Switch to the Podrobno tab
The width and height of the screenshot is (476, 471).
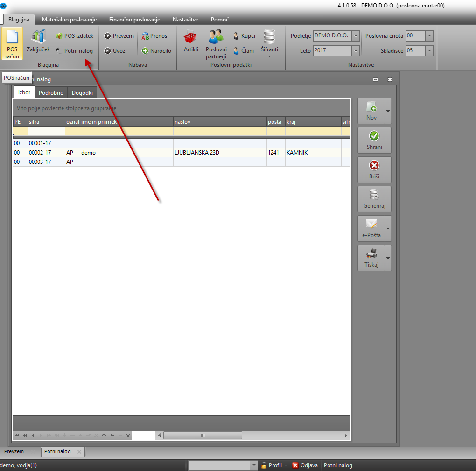point(51,92)
